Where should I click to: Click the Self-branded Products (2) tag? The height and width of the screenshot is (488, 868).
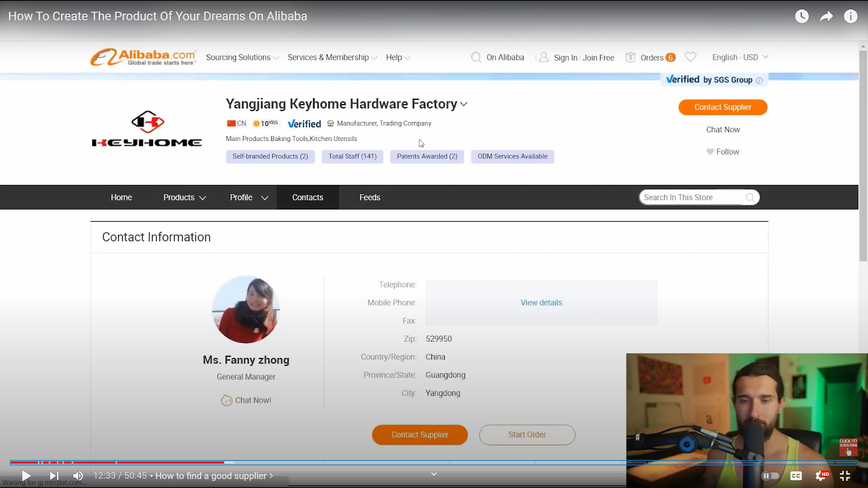tap(270, 157)
